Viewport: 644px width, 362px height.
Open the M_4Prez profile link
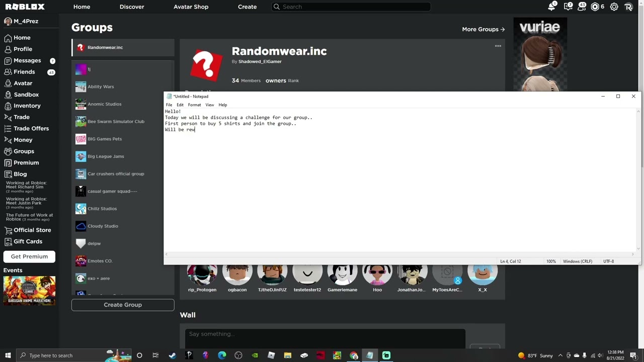click(21, 21)
